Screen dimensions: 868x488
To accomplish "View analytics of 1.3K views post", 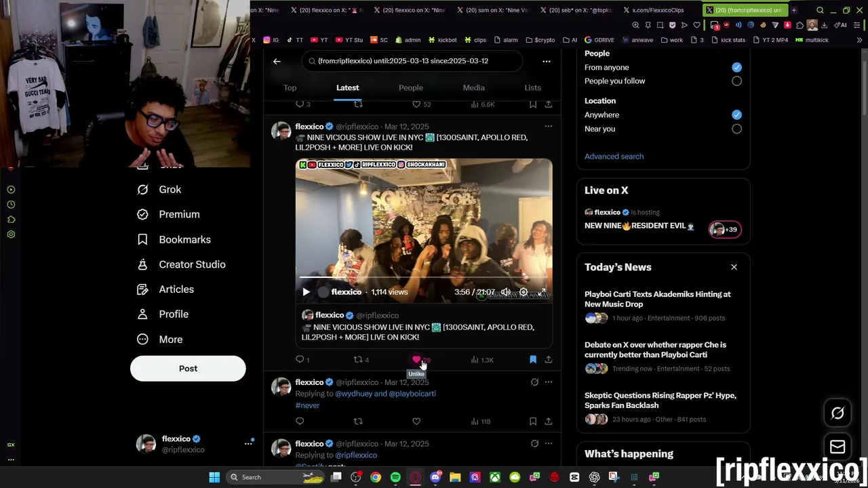I will tap(482, 360).
